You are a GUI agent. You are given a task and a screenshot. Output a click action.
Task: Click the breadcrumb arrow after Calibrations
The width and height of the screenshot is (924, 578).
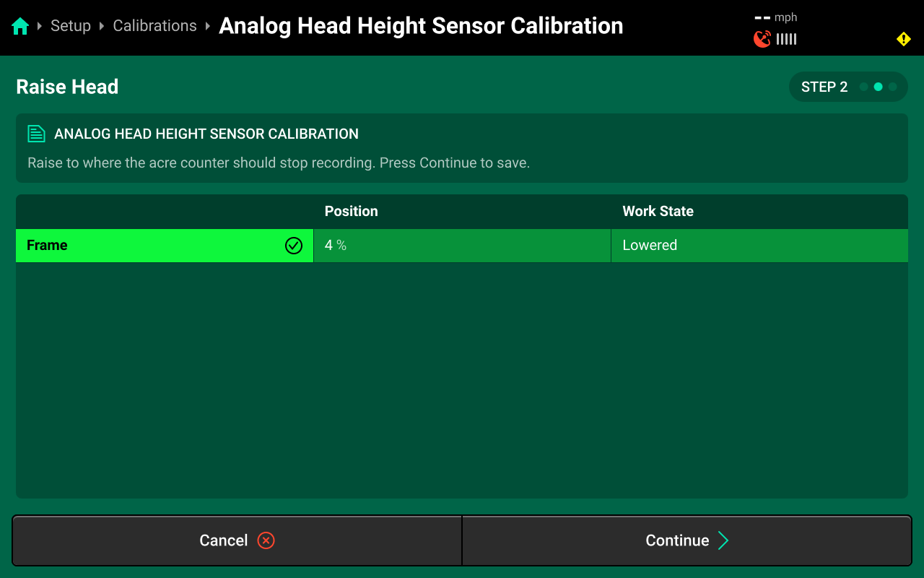click(x=208, y=27)
